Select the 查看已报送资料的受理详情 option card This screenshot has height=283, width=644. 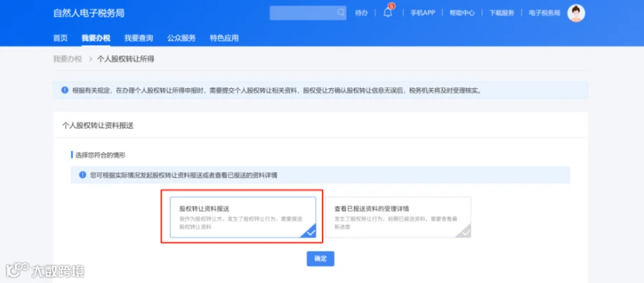pyautogui.click(x=398, y=217)
